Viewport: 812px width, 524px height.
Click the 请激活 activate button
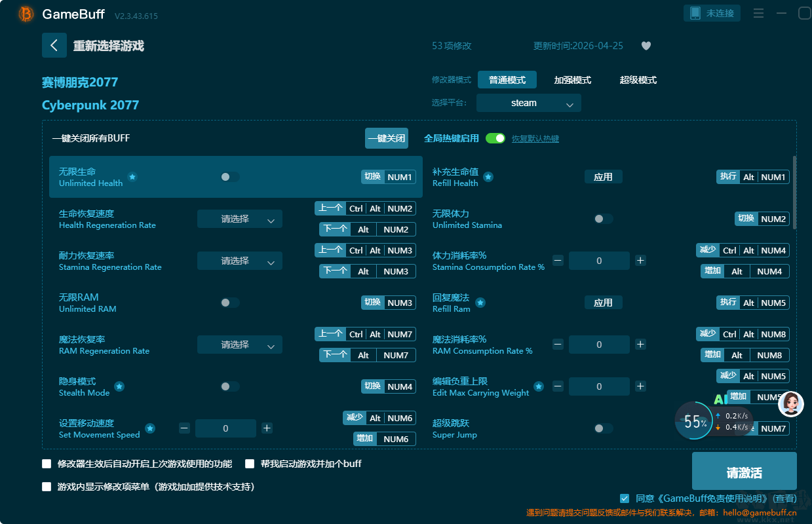click(x=744, y=472)
